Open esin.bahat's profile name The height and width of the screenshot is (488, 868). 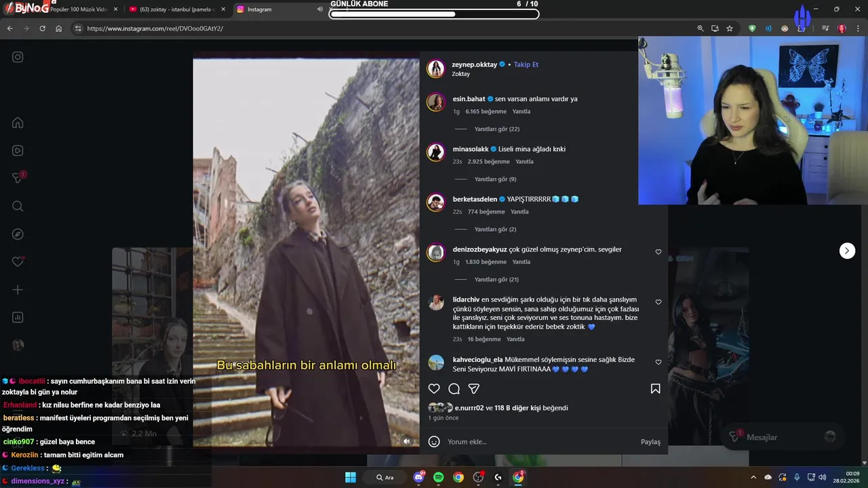click(469, 99)
